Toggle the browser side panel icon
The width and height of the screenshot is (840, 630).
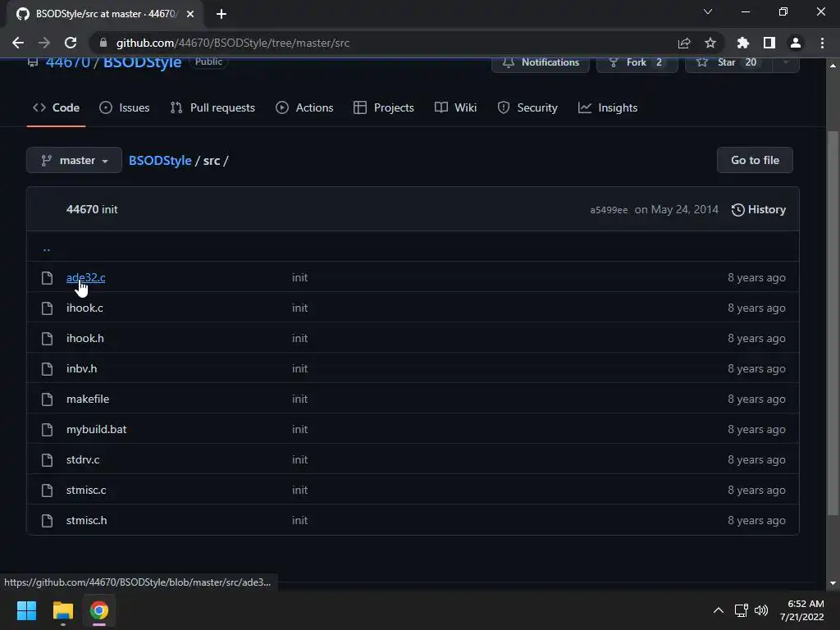point(769,43)
